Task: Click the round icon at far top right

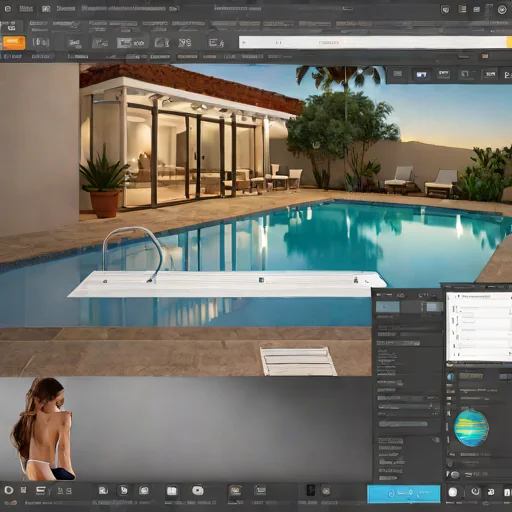Action: pyautogui.click(x=502, y=10)
